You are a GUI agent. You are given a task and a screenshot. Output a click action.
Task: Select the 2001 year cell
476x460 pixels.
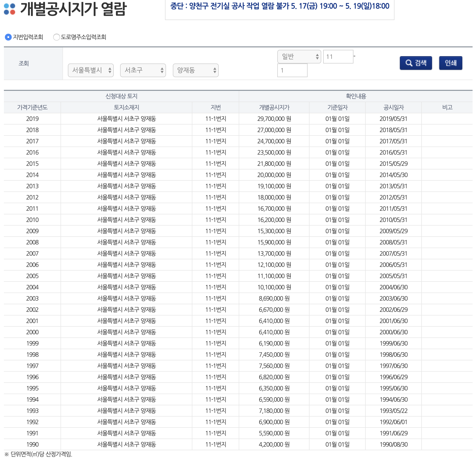pos(32,321)
